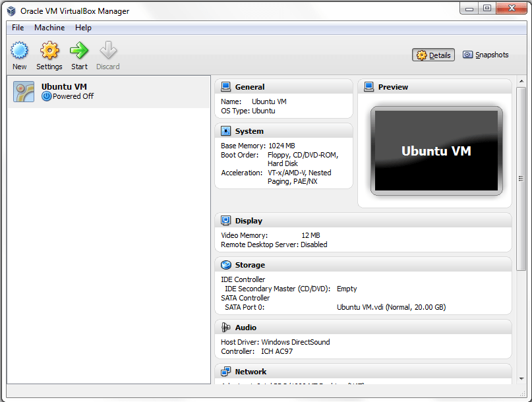Image resolution: width=532 pixels, height=402 pixels.
Task: Click the IDE Secondary Master Empty value
Action: [x=347, y=289]
